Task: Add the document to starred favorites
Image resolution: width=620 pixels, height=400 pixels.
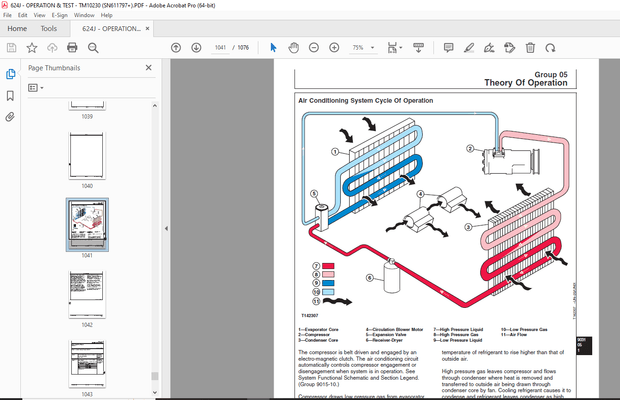Action: click(32, 48)
